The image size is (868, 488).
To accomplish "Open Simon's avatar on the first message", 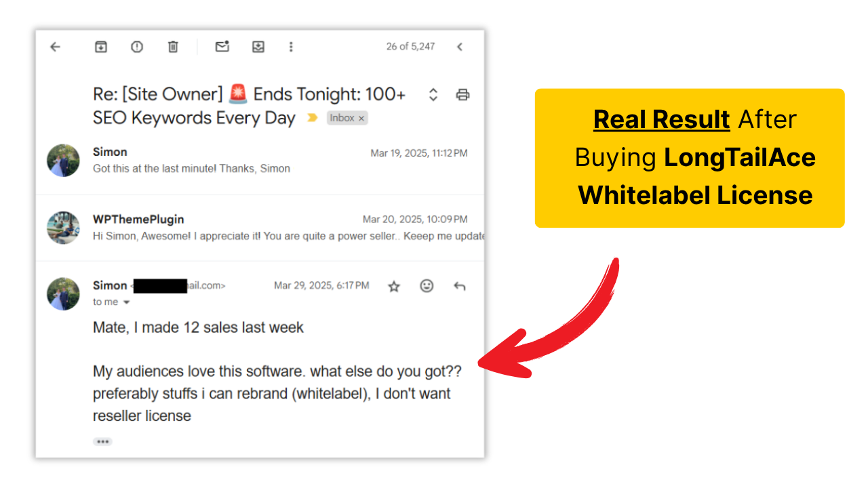I will 63,160.
